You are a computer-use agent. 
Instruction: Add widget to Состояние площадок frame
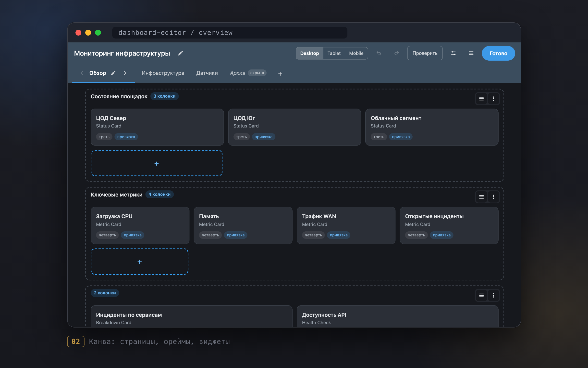(x=157, y=163)
